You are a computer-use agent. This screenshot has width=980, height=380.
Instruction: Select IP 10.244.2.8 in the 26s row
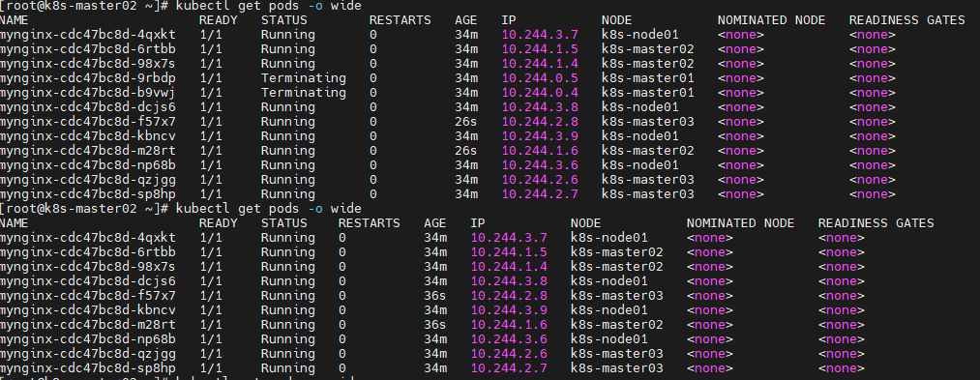[x=540, y=121]
